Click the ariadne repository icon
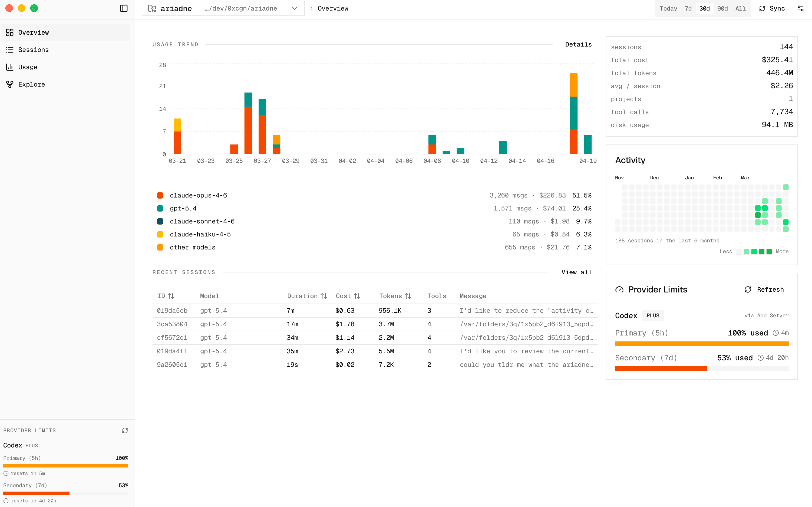This screenshot has height=507, width=812. click(x=152, y=8)
